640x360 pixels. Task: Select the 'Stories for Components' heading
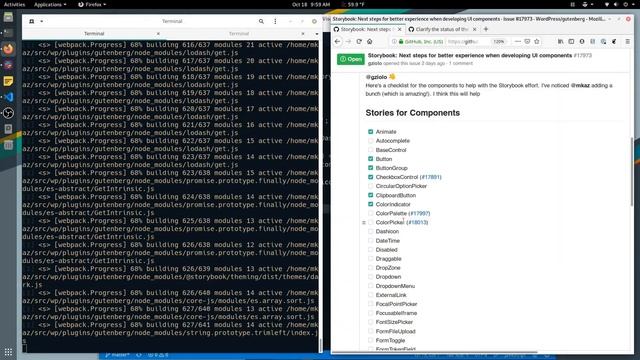click(413, 113)
